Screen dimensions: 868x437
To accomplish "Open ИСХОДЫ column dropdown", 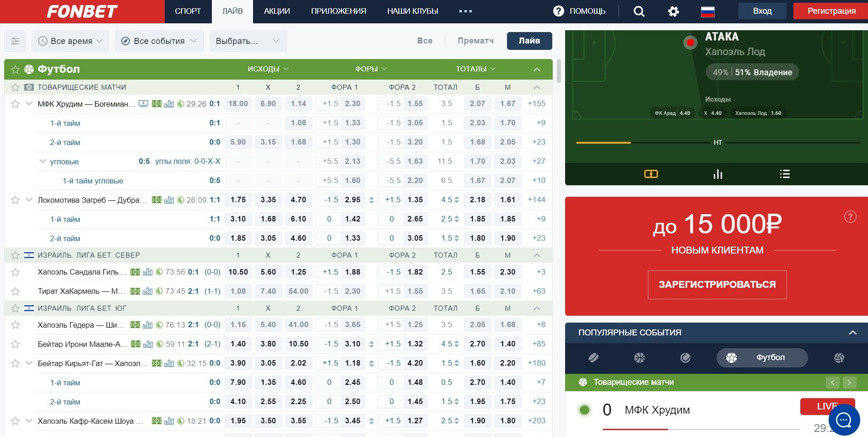I will [x=268, y=69].
